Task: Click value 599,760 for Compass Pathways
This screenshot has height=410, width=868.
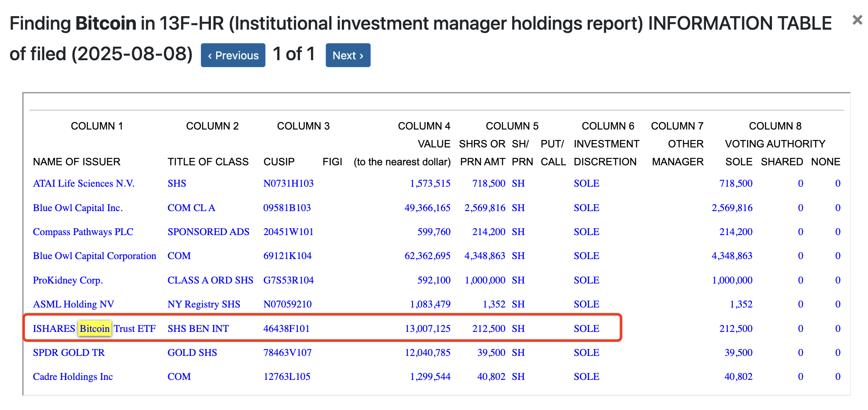Action: pyautogui.click(x=434, y=232)
